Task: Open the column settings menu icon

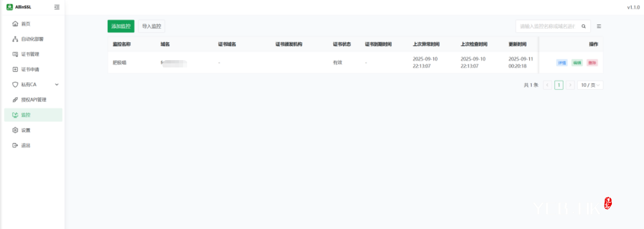Action: [x=599, y=27]
